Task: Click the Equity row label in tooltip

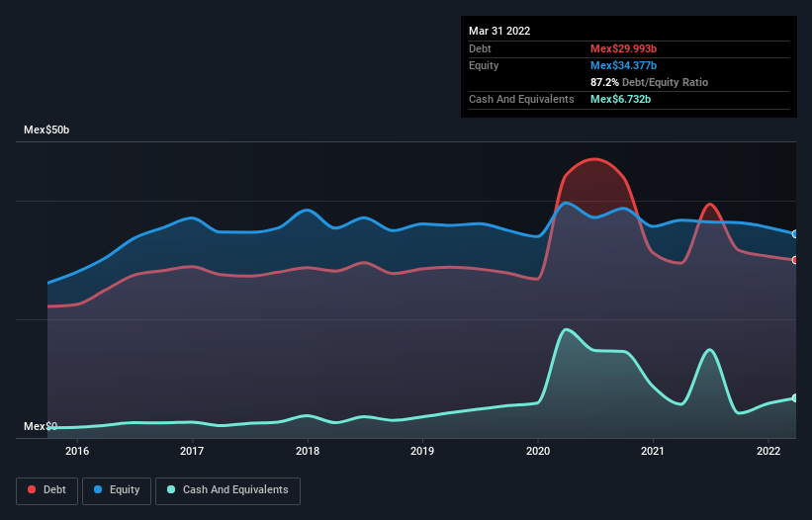Action: tap(484, 65)
